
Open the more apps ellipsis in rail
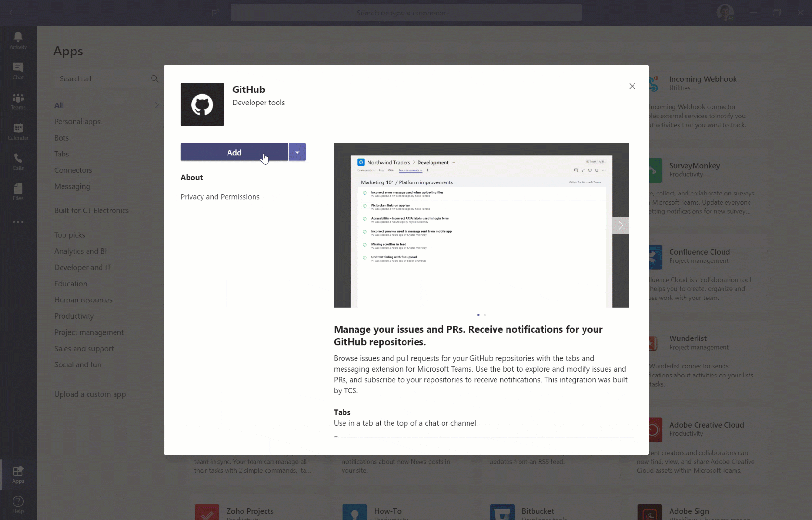(18, 222)
